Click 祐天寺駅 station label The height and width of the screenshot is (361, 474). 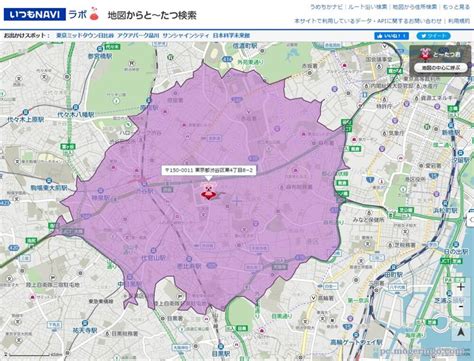pos(85,331)
